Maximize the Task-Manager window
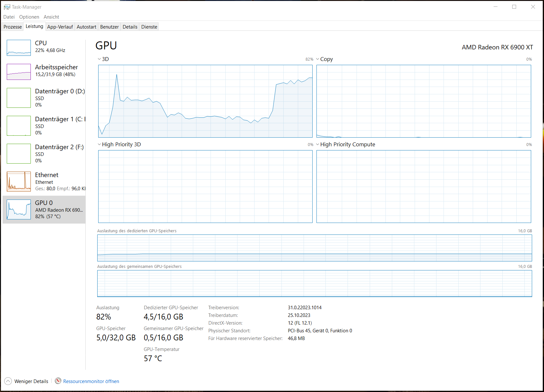The image size is (544, 392). coord(514,7)
